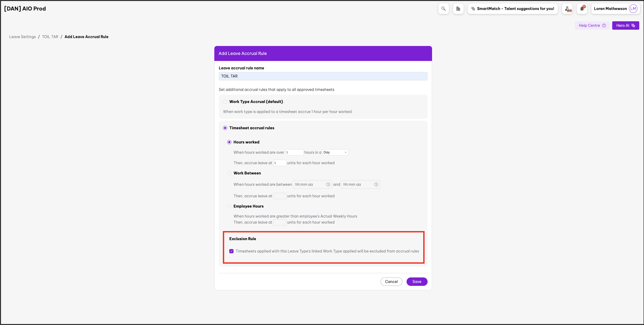Open the organisation building icon

pyautogui.click(x=458, y=9)
